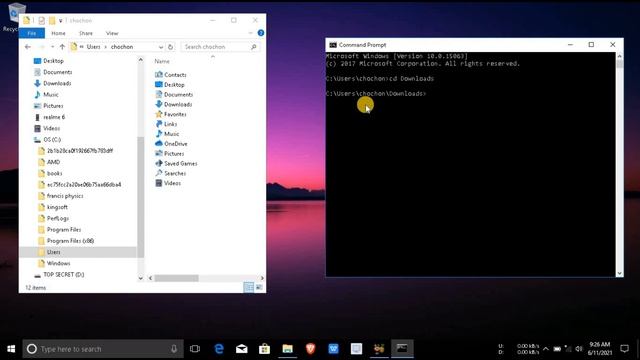Viewport: 640px width, 360px height.
Task: Click the volume icon in the system tray
Action: (x=579, y=349)
